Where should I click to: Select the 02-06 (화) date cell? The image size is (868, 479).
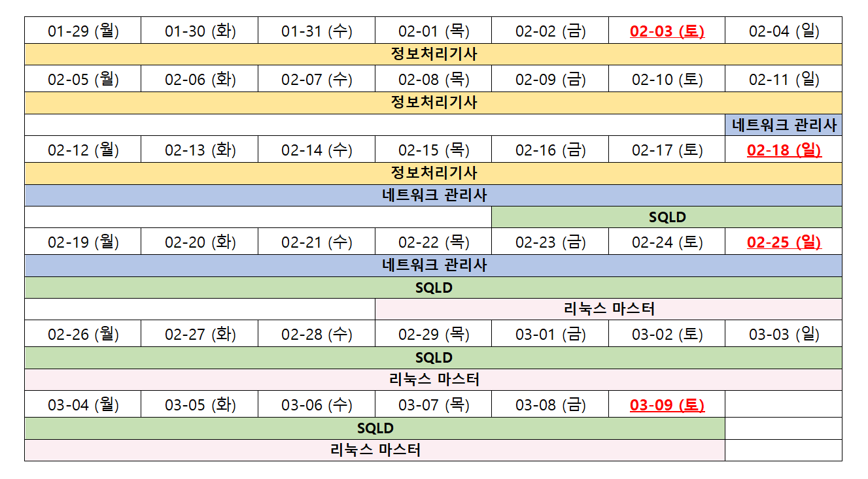(200, 79)
